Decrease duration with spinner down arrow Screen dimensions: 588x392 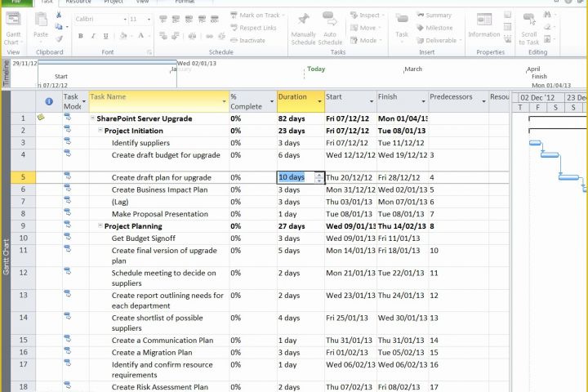319,180
